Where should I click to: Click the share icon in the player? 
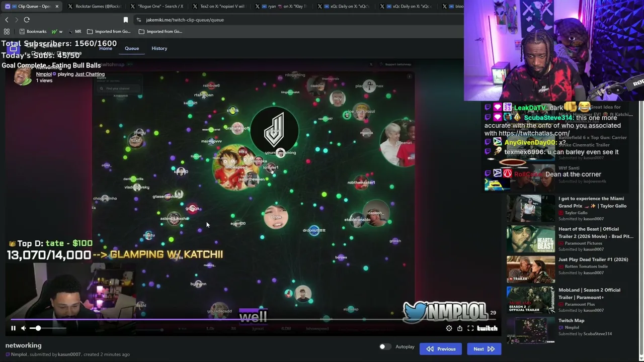tap(460, 328)
